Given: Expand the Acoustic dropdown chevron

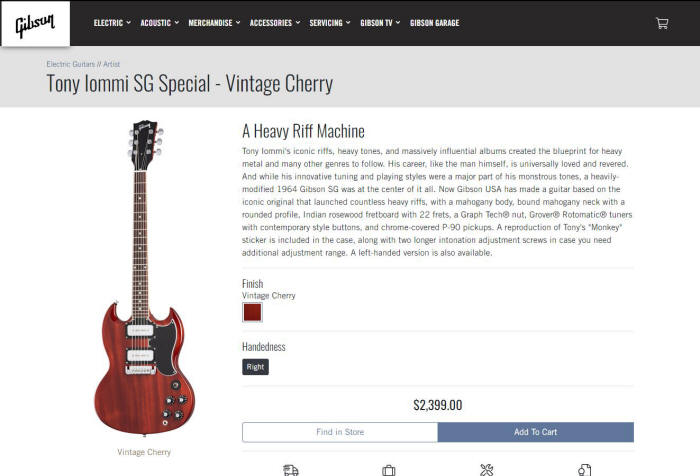Looking at the screenshot, I should [177, 22].
